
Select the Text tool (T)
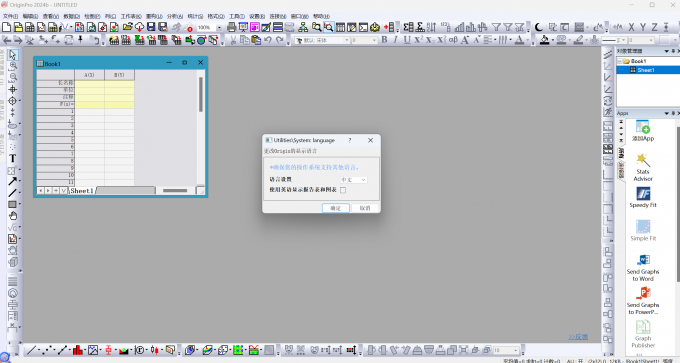13,159
